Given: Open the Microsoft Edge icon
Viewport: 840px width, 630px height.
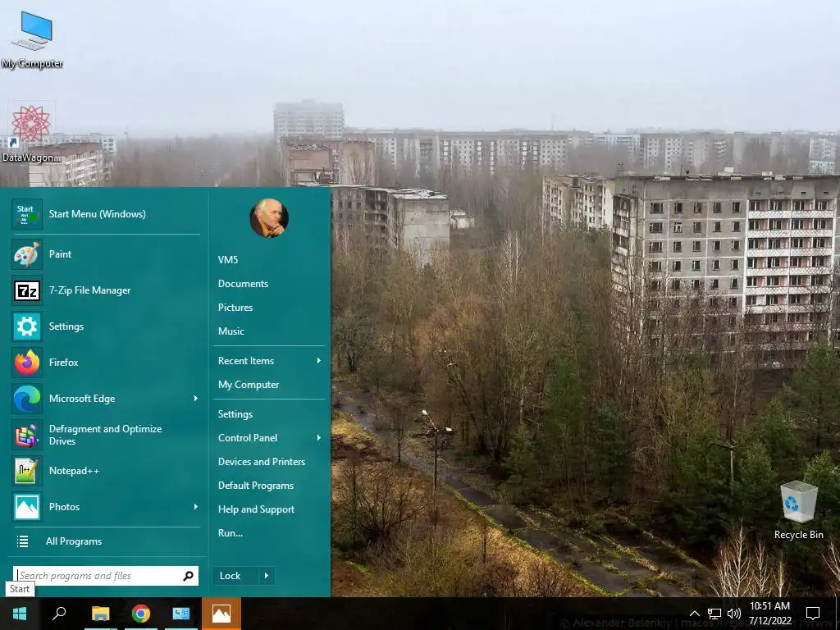Looking at the screenshot, I should pyautogui.click(x=27, y=399).
